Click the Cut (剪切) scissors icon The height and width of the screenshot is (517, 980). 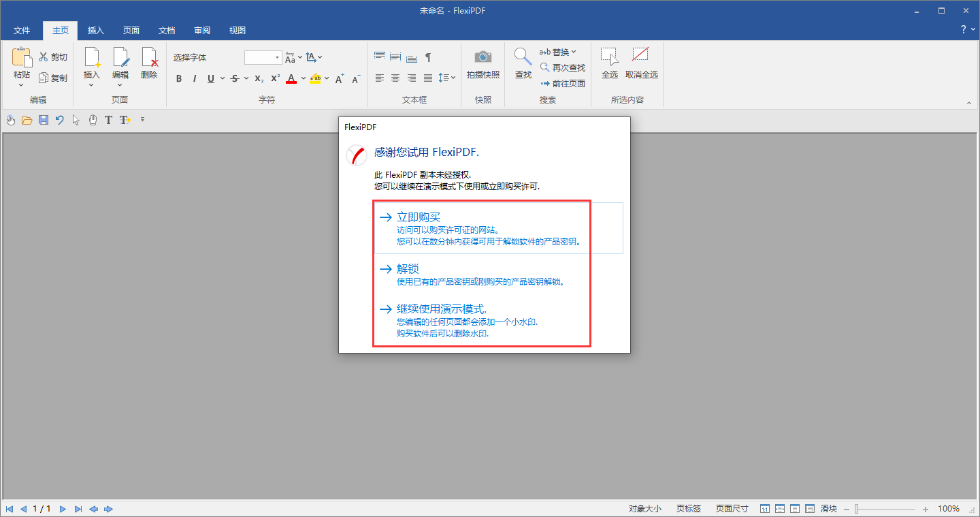(x=44, y=57)
